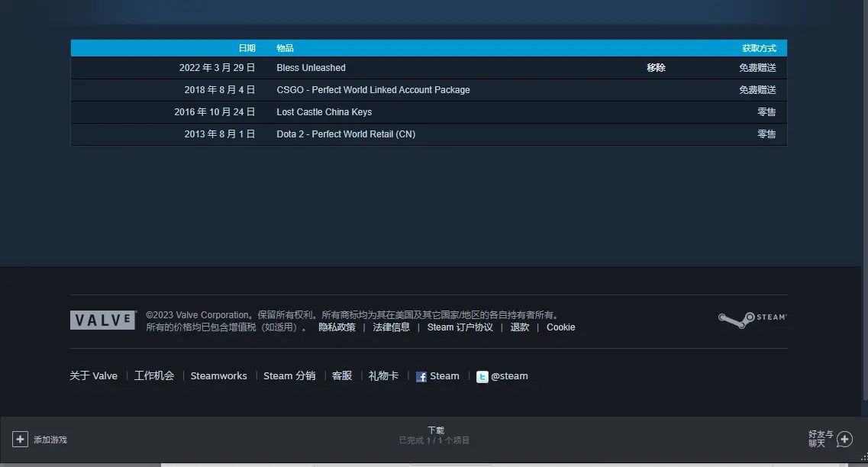Click 已完成 1 / 1 个项目 status text
Viewport: 868px width, 467px height.
(434, 440)
